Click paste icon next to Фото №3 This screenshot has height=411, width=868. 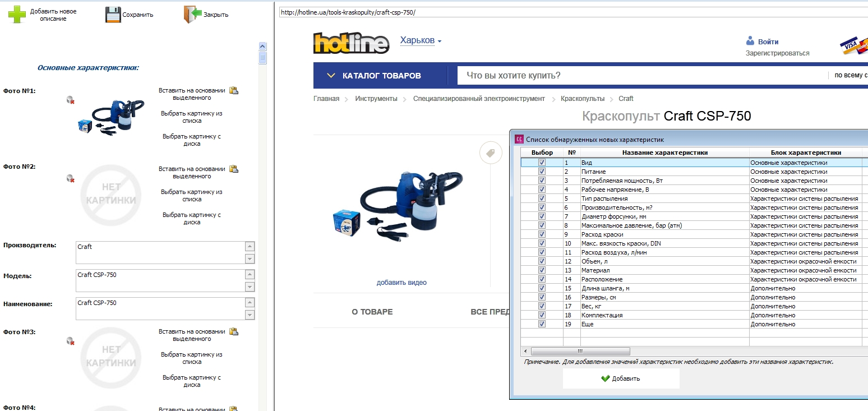click(234, 331)
